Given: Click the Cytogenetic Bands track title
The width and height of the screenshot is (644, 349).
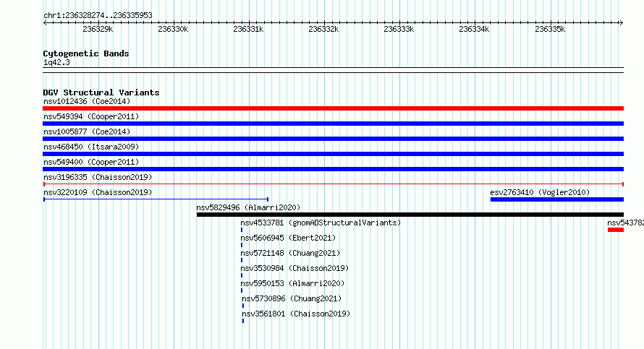Looking at the screenshot, I should point(86,53).
